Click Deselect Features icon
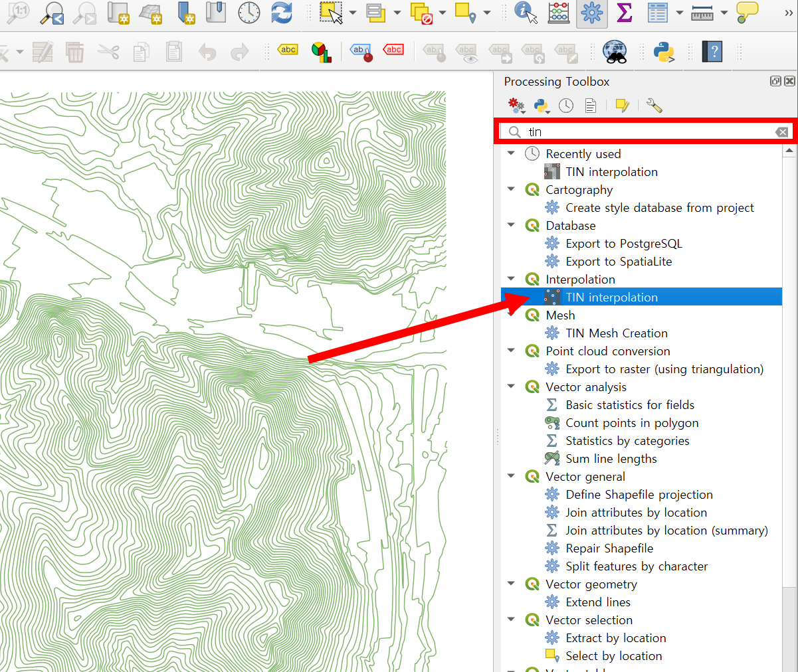The image size is (798, 672). pyautogui.click(x=421, y=13)
